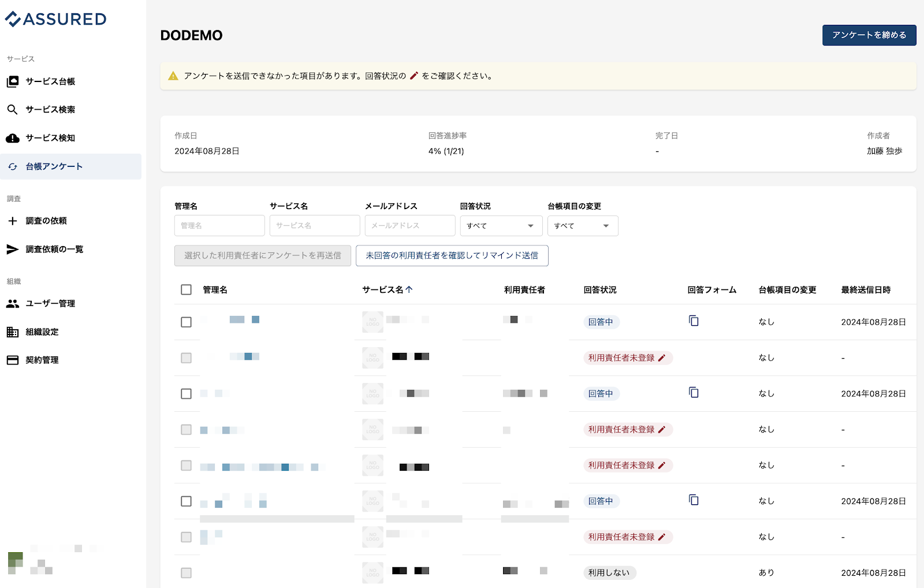
Task: Click 未回答の利用責任者を確認してリマインド送信 button
Action: tap(452, 255)
